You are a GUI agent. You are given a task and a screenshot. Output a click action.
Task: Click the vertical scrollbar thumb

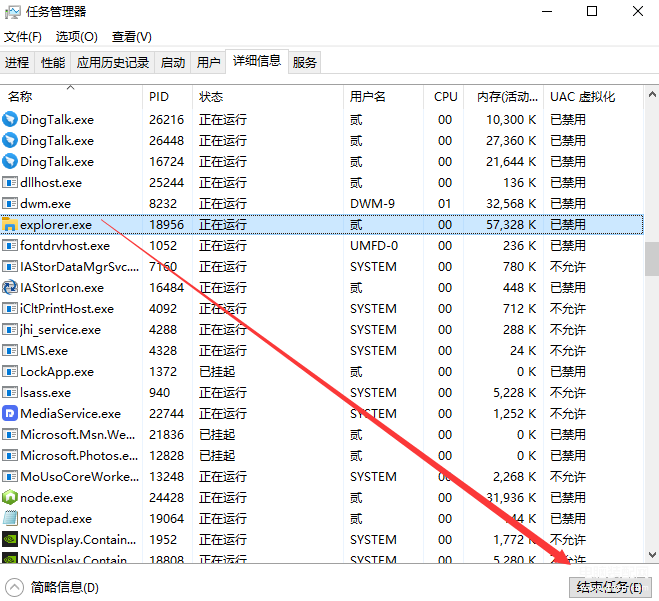(x=652, y=259)
